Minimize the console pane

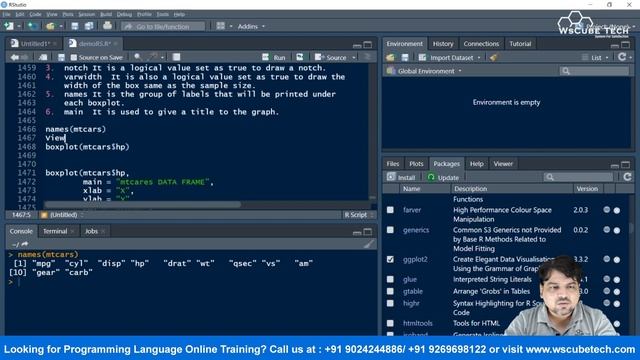pyautogui.click(x=357, y=232)
